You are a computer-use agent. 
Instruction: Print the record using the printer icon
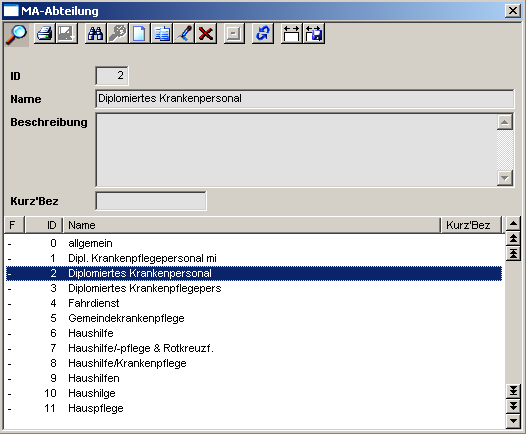point(45,34)
